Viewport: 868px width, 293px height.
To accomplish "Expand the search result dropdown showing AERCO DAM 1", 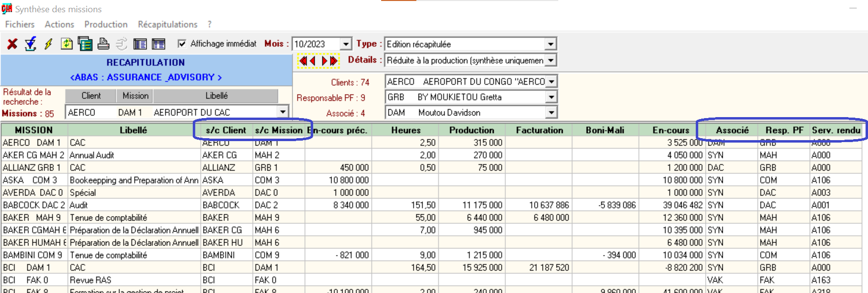I will [283, 112].
